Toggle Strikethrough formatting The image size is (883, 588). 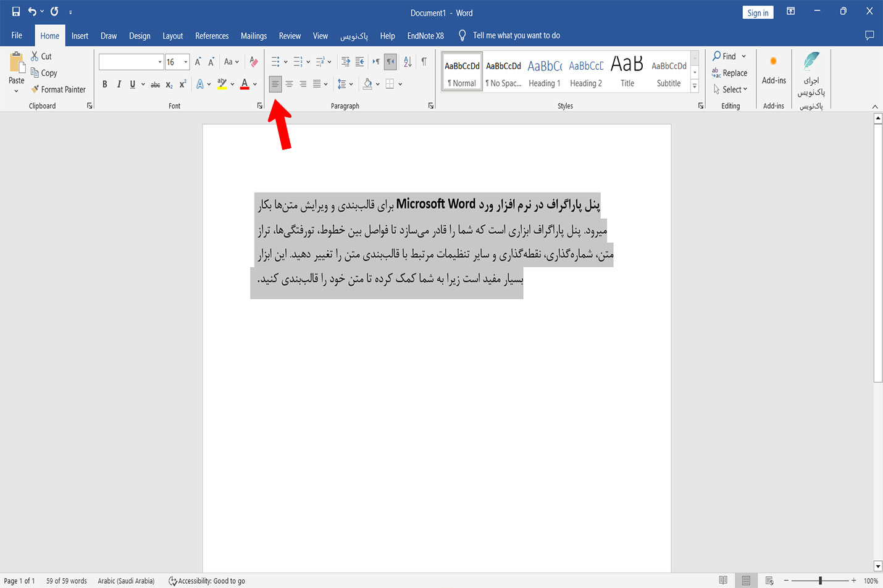pos(156,84)
